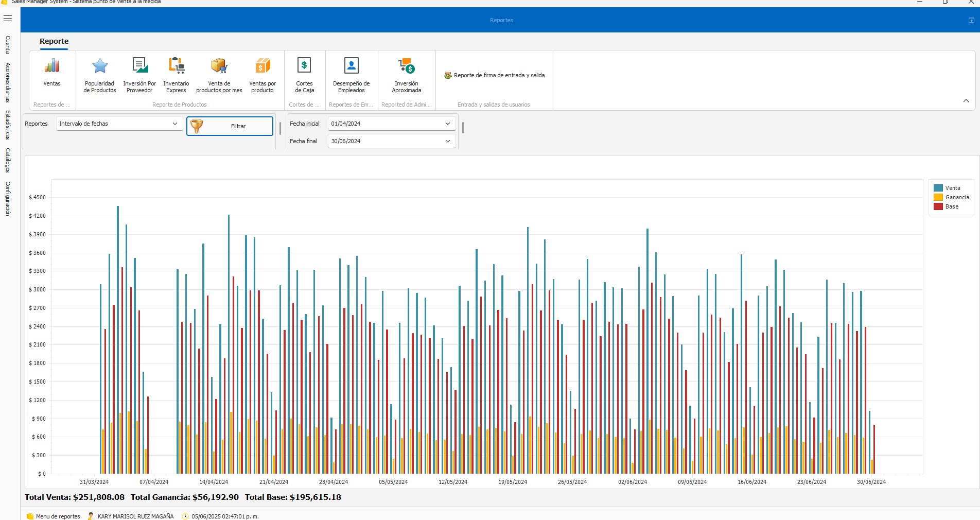
Task: Click the Filtrar button
Action: coord(230,126)
